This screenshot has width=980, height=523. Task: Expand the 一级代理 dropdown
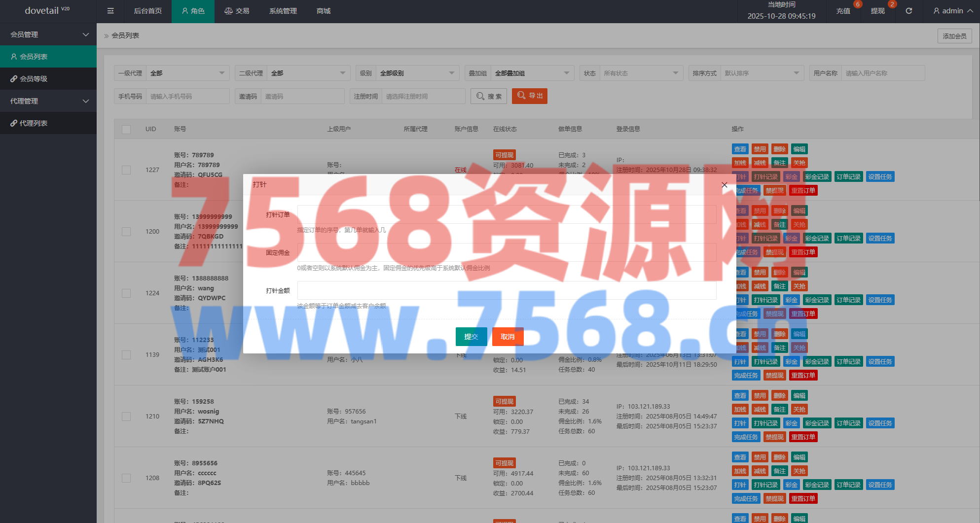[187, 73]
